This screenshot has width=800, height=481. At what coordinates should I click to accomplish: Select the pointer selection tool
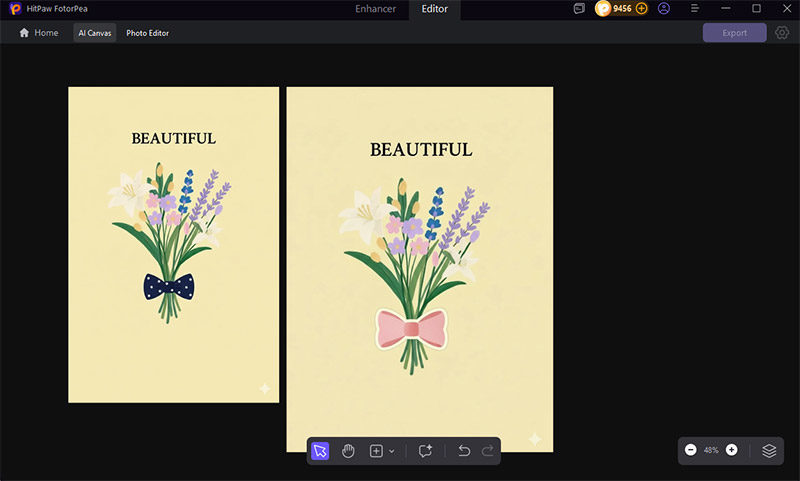pos(320,451)
